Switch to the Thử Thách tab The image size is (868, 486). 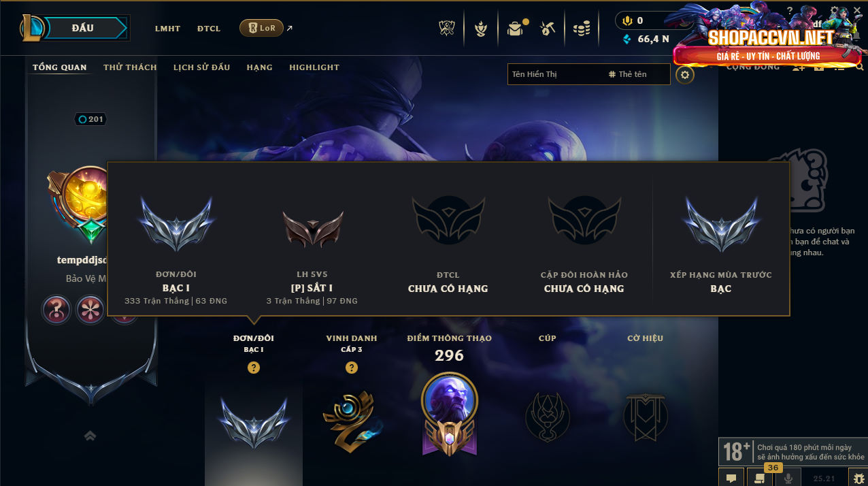click(130, 67)
